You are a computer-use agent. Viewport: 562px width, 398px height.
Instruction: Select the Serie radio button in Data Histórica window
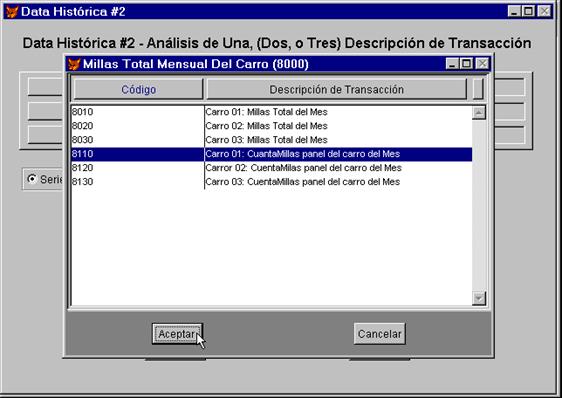click(x=32, y=179)
